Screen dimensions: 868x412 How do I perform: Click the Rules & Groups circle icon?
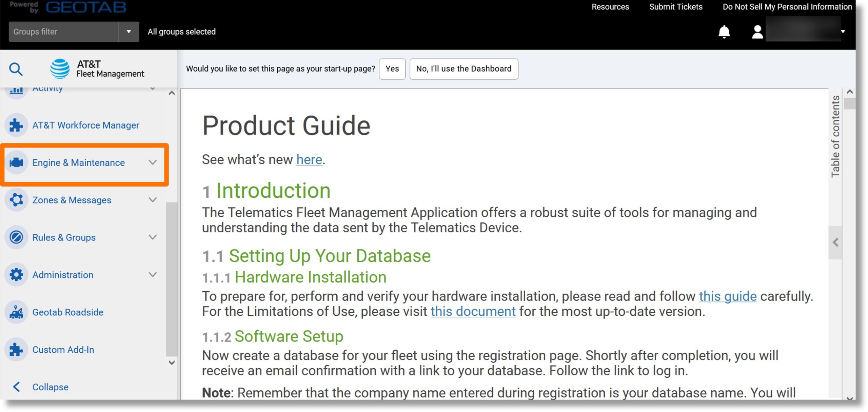pos(16,237)
